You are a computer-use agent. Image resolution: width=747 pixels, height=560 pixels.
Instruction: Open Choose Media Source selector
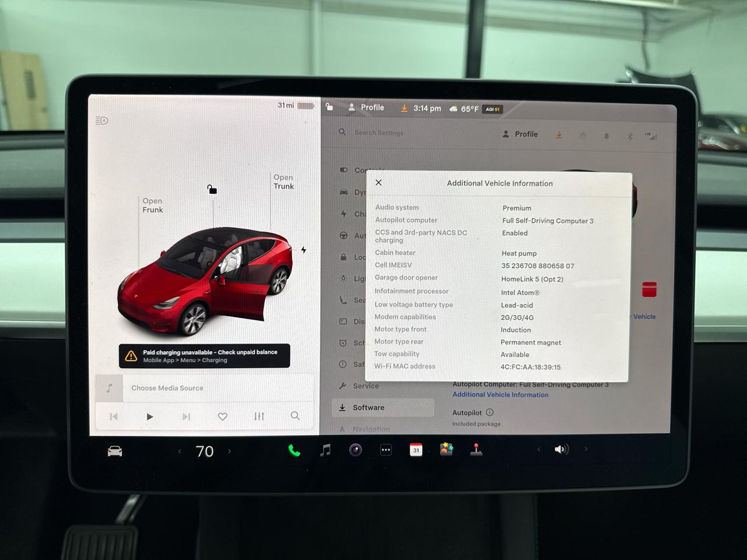(167, 388)
